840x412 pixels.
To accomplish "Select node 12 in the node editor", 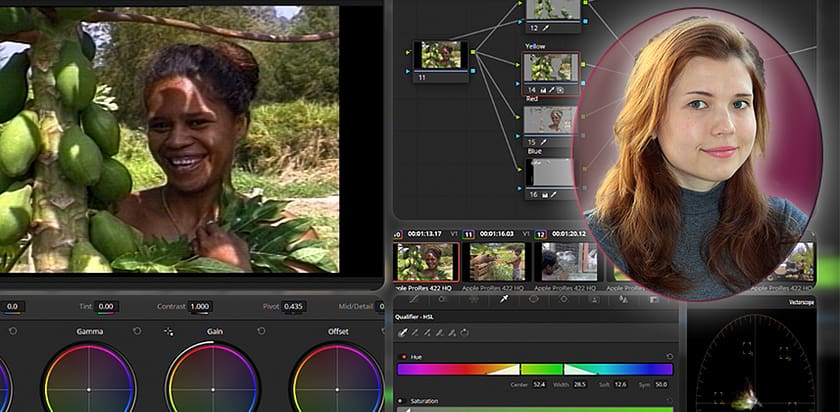I will point(552,15).
